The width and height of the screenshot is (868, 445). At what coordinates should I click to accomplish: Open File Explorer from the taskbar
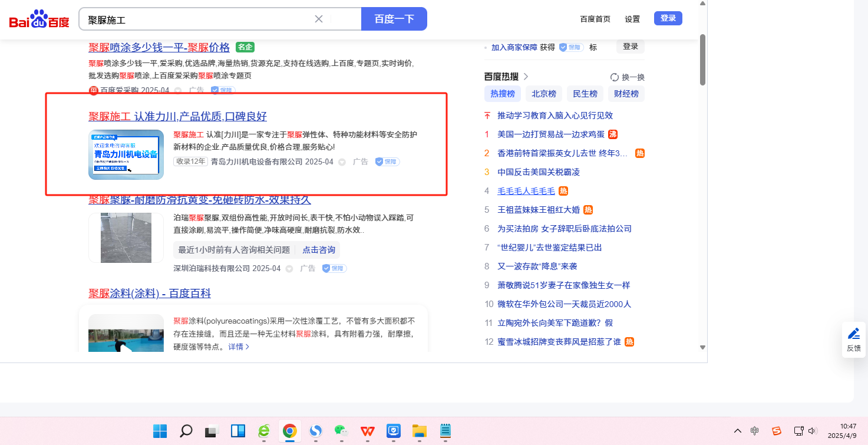419,431
